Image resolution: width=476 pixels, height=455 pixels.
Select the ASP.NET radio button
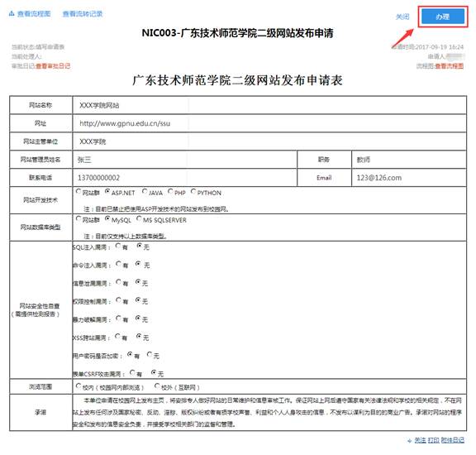click(x=107, y=191)
